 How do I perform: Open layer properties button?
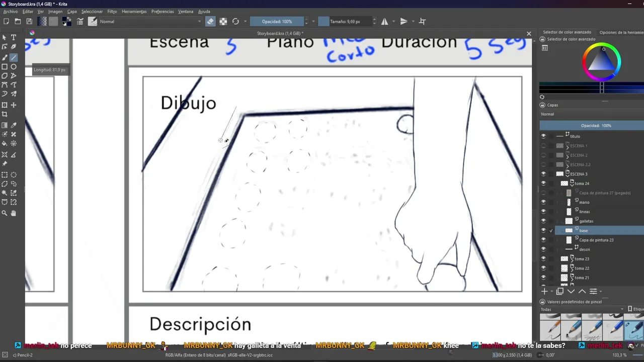[593, 291]
